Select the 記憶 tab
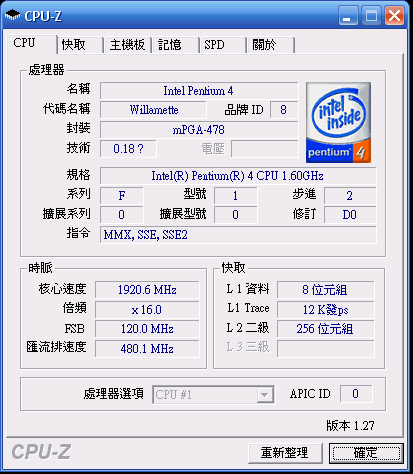The height and width of the screenshot is (474, 413). (x=176, y=45)
